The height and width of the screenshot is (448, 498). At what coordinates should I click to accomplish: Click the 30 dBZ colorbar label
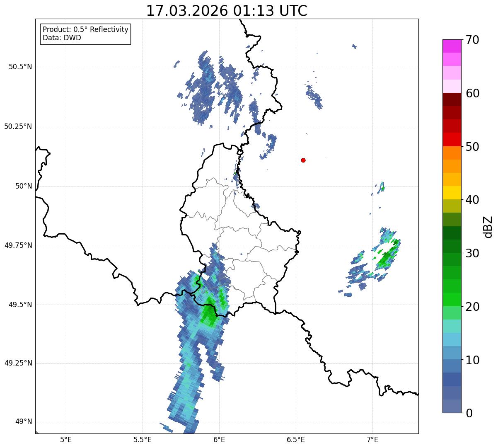click(472, 253)
